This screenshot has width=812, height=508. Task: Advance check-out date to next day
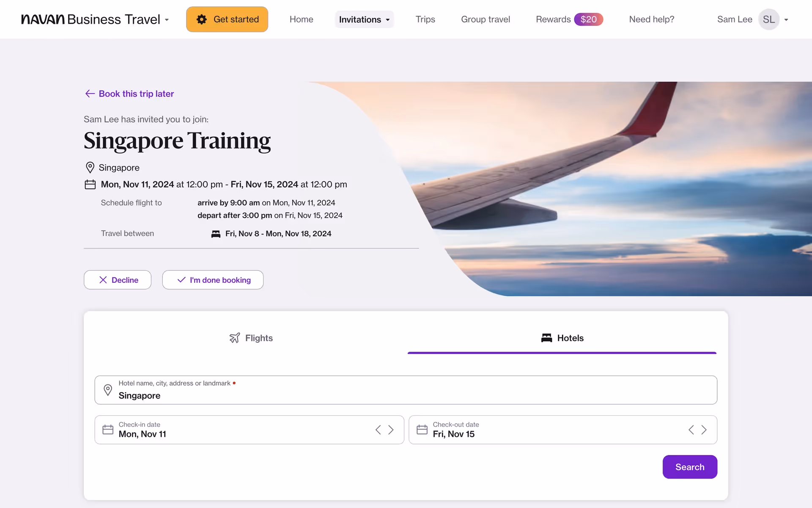(x=704, y=430)
